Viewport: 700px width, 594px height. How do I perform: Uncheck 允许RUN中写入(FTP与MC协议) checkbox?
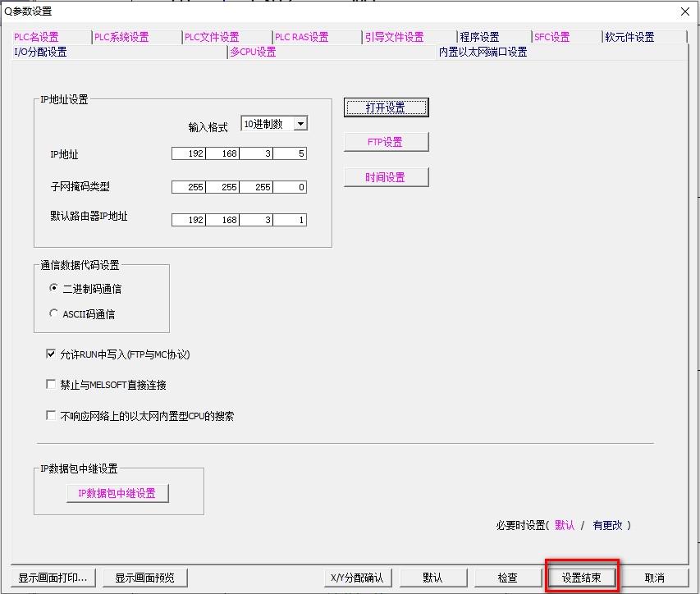coord(51,354)
